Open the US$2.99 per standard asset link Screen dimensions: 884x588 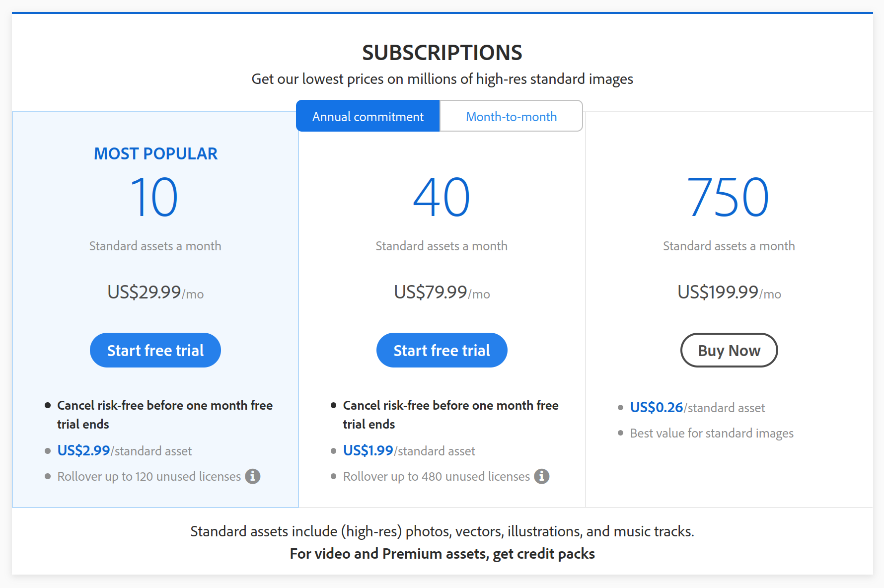(83, 450)
